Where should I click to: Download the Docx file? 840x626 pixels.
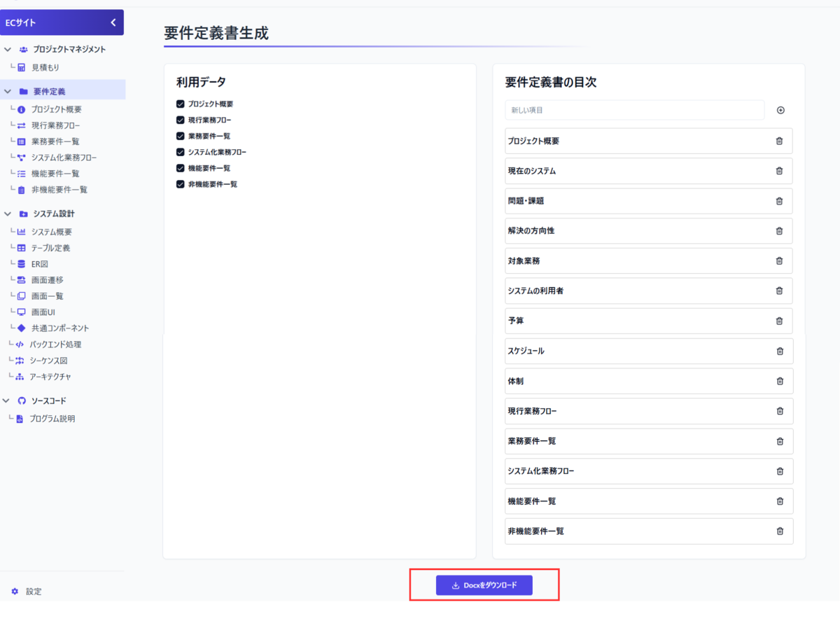[484, 585]
